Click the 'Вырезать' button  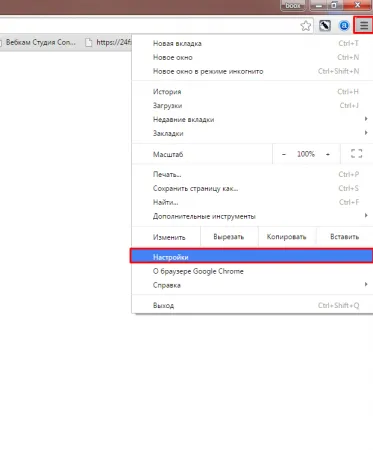pos(229,237)
